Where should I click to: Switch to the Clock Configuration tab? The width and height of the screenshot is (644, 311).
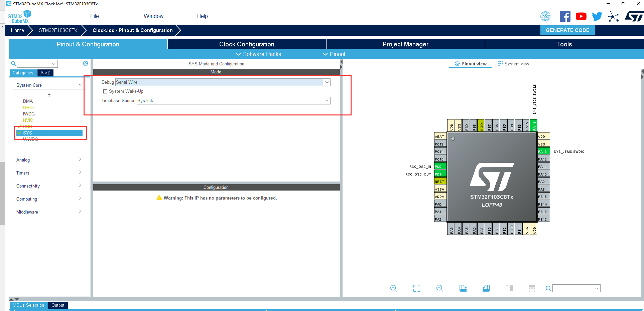click(x=247, y=44)
